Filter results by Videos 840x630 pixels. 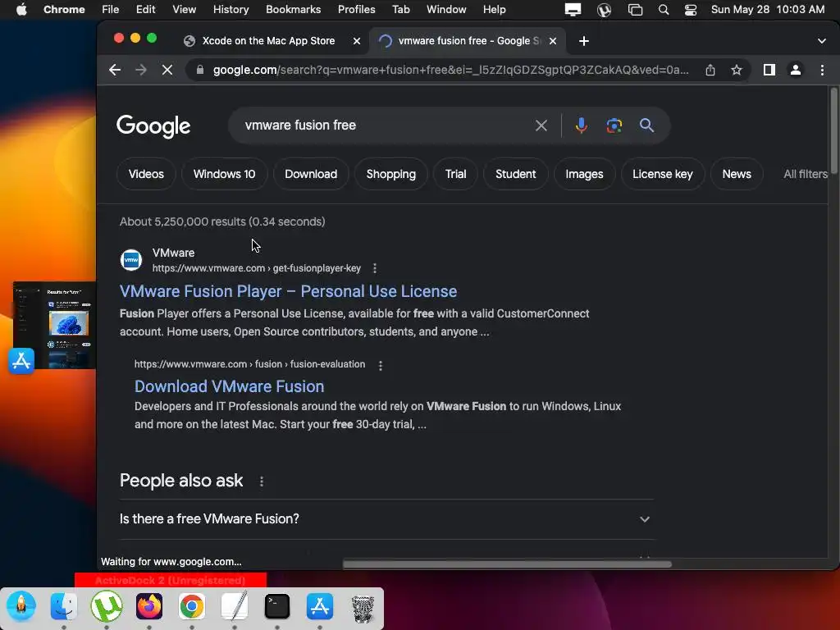146,174
